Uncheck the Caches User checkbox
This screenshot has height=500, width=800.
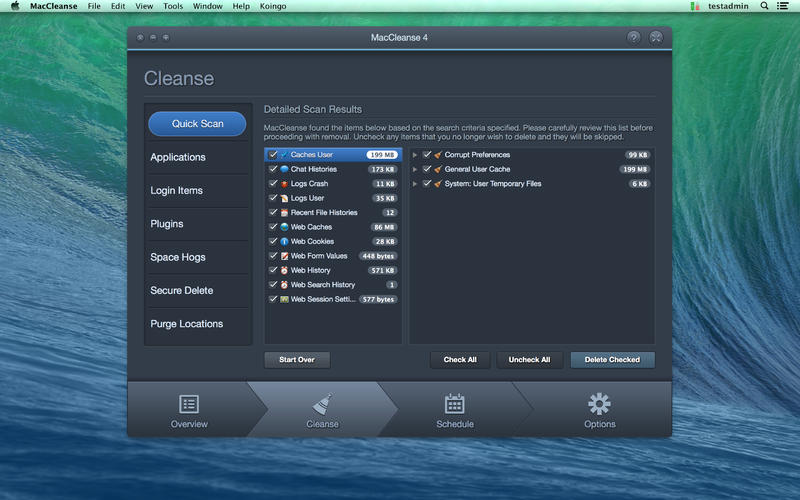(273, 155)
